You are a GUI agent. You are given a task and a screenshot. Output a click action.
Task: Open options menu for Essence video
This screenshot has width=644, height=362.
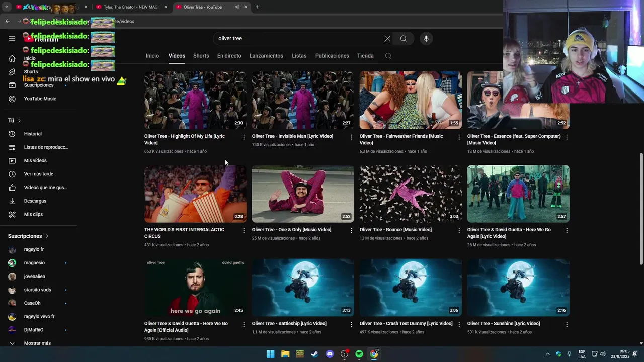pos(567,137)
